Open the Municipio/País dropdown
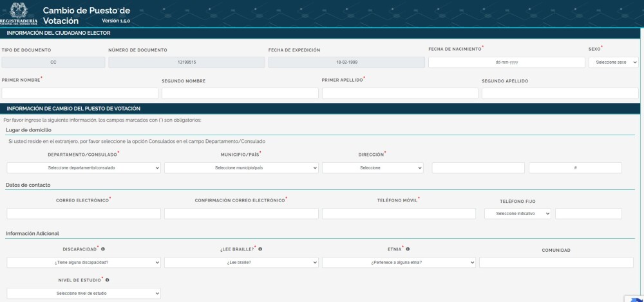Image resolution: width=644 pixels, height=302 pixels. click(241, 168)
